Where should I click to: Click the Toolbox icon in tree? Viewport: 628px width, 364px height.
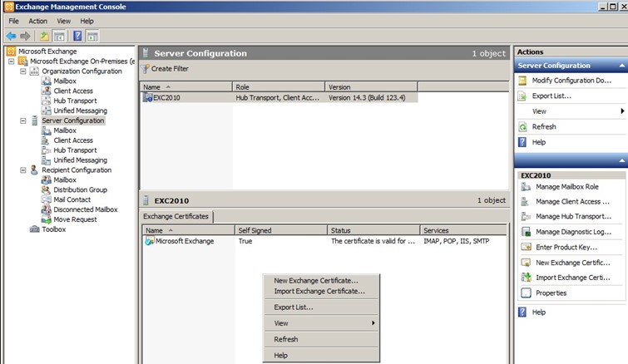pos(34,229)
